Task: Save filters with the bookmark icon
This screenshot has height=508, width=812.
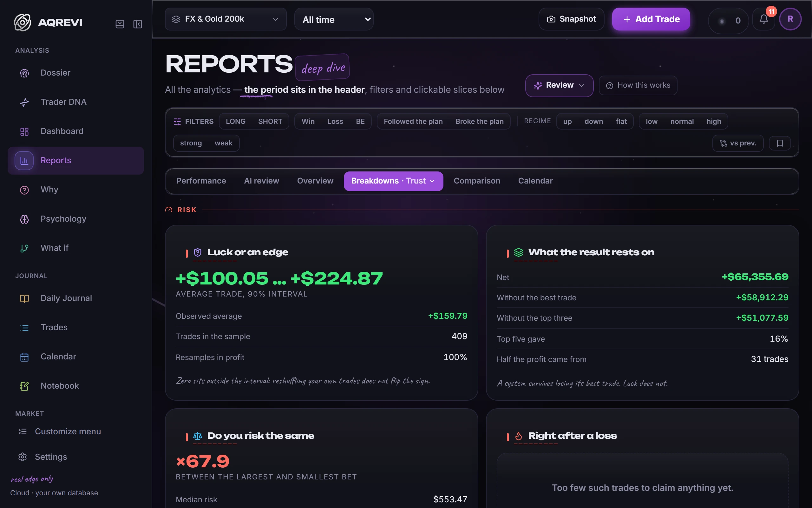Action: click(x=780, y=143)
